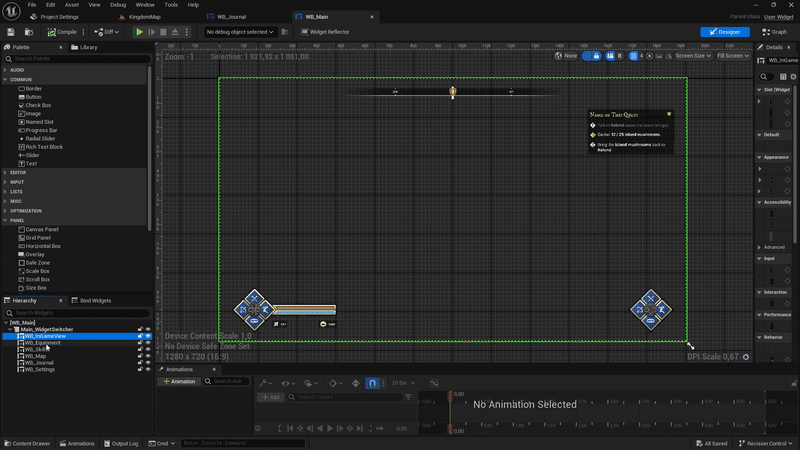800x450 pixels.
Task: Toggle visibility eye for WB_InGameView
Action: point(148,337)
